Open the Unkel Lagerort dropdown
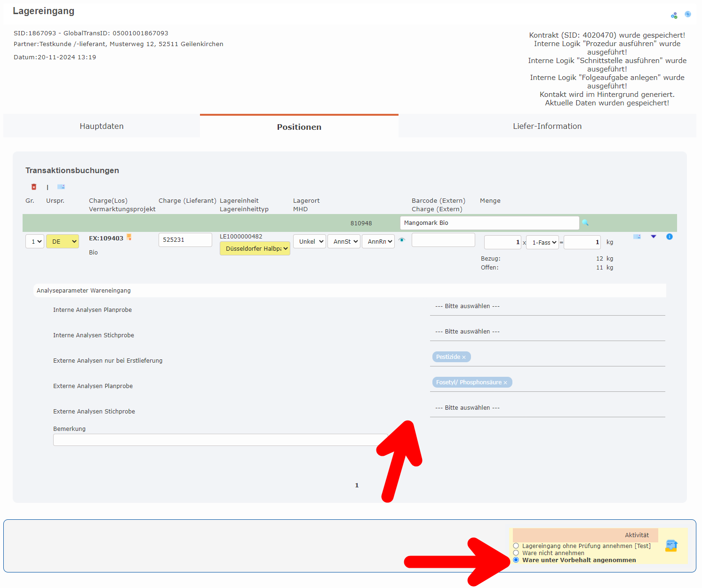The height and width of the screenshot is (588, 702). tap(309, 241)
